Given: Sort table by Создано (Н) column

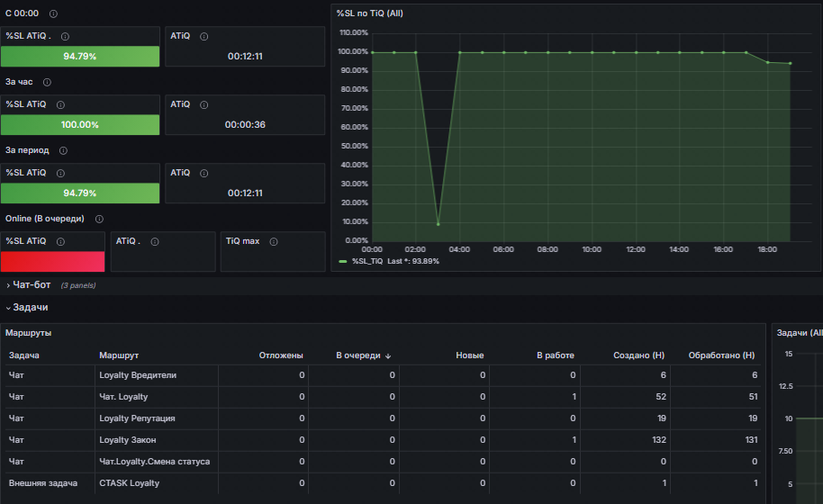Looking at the screenshot, I should (x=638, y=355).
